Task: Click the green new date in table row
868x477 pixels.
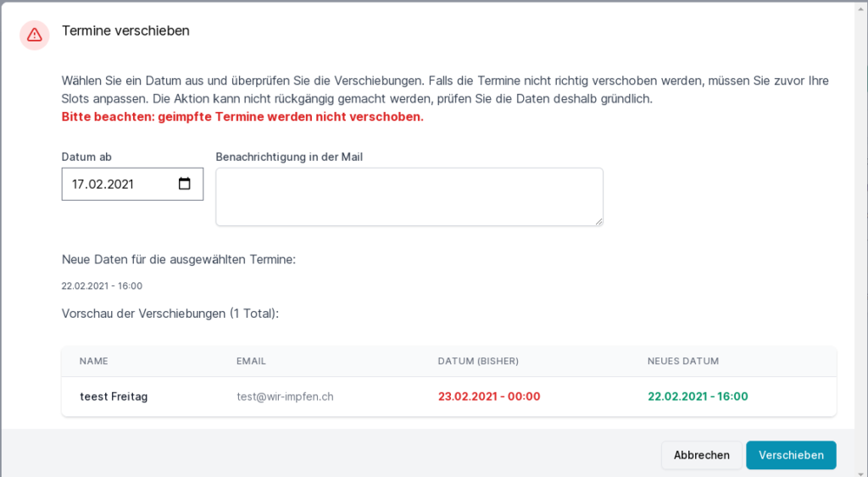Action: click(x=698, y=397)
